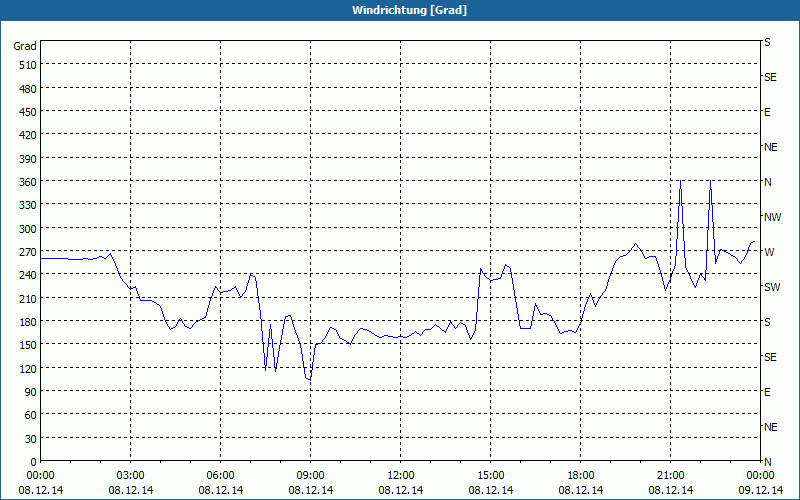The image size is (800, 500).
Task: Select the "Grad" unit label on the y-axis
Action: click(x=25, y=46)
